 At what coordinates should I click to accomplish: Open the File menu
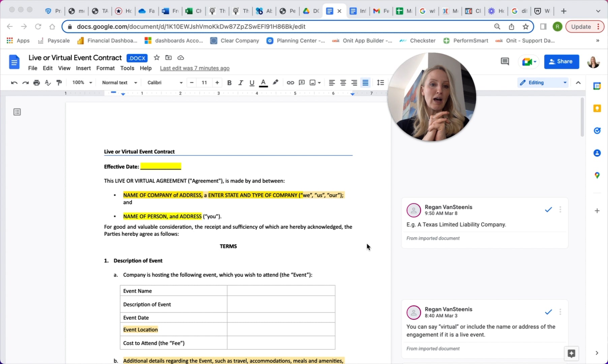click(33, 68)
